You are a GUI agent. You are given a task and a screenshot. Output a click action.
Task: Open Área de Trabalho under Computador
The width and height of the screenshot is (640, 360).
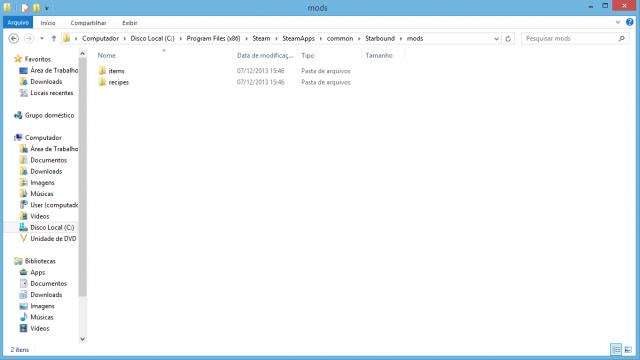pos(54,149)
